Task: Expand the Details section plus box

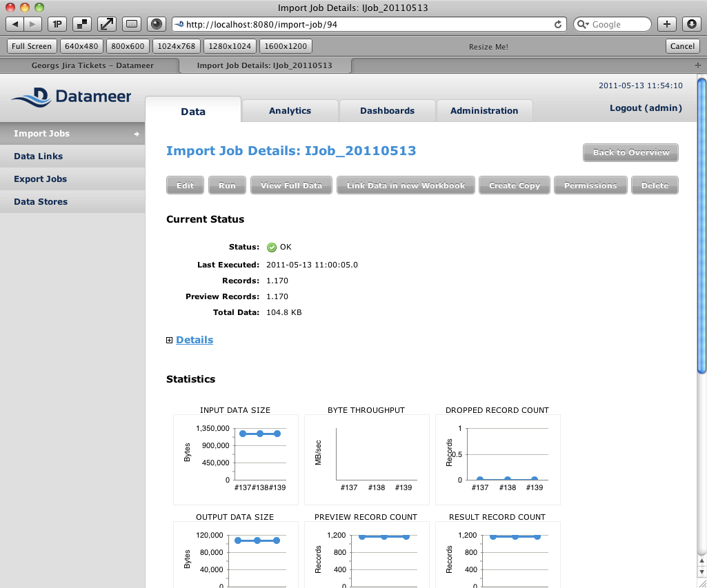Action: tap(169, 340)
